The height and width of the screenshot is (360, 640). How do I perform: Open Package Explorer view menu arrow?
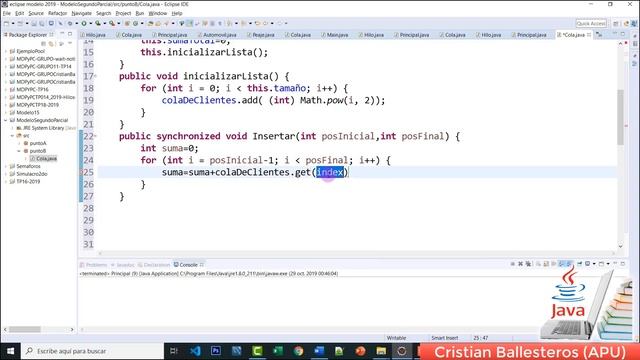click(x=70, y=43)
